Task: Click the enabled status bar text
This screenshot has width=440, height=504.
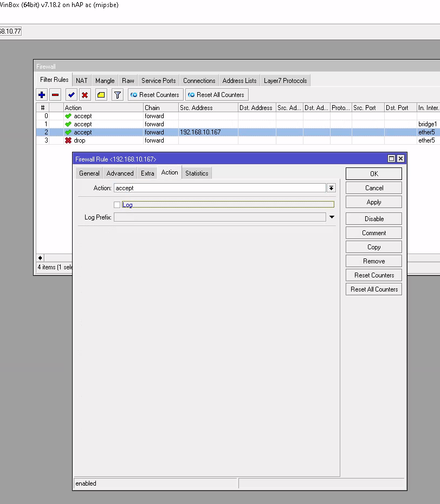Action: (86, 483)
